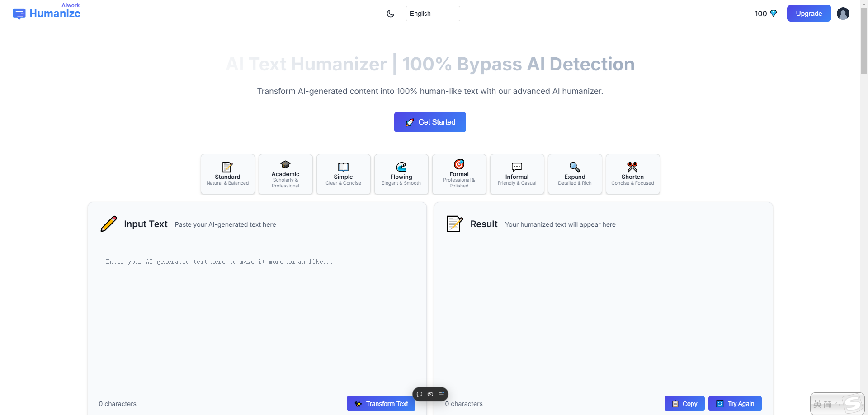Select the Academic mode card
The image size is (868, 415).
286,174
